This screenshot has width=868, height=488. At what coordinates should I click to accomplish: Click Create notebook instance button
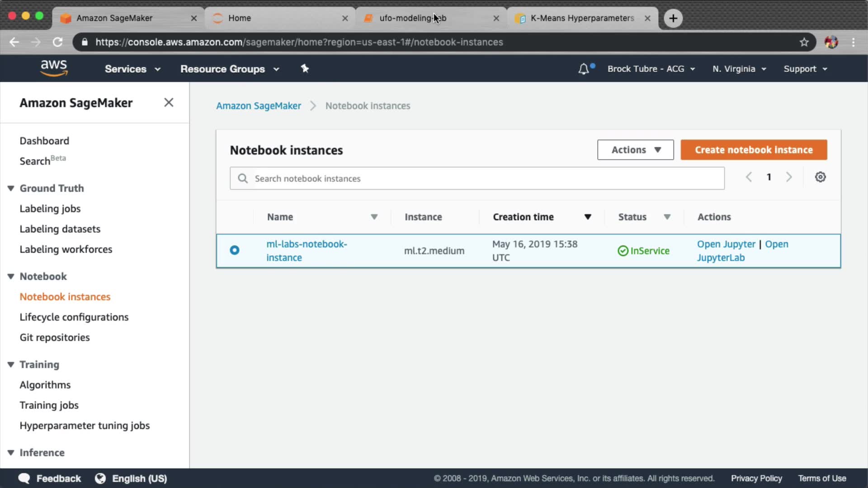click(x=754, y=150)
